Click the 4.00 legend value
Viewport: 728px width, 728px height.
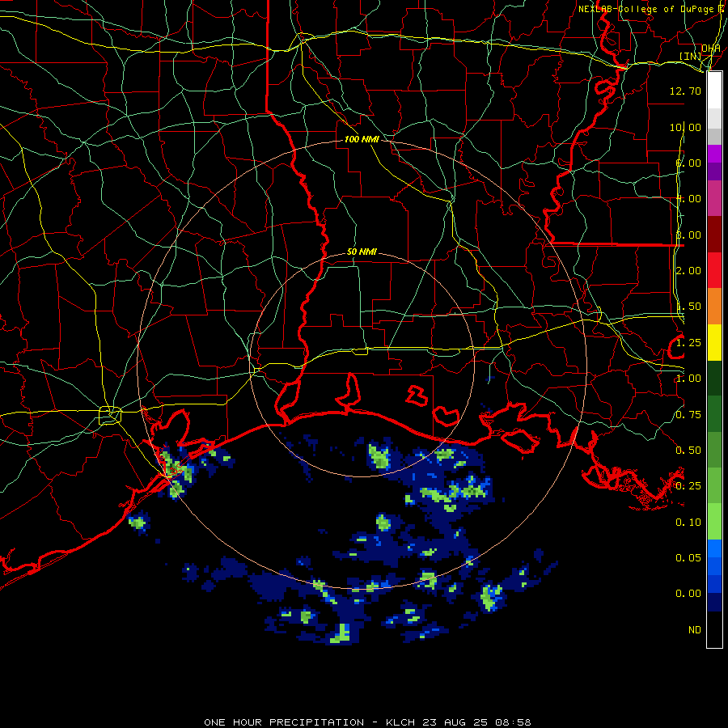(x=688, y=199)
